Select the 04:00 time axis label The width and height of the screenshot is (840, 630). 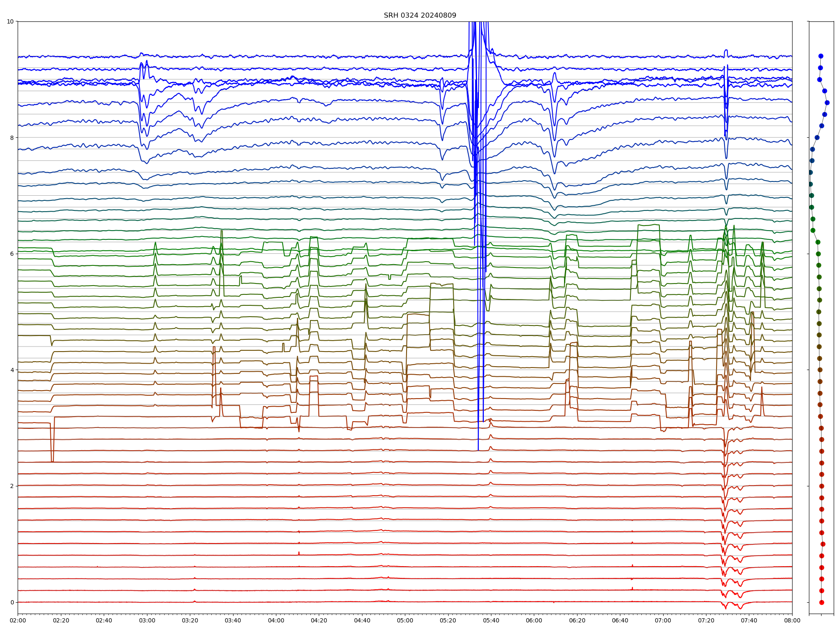point(276,620)
